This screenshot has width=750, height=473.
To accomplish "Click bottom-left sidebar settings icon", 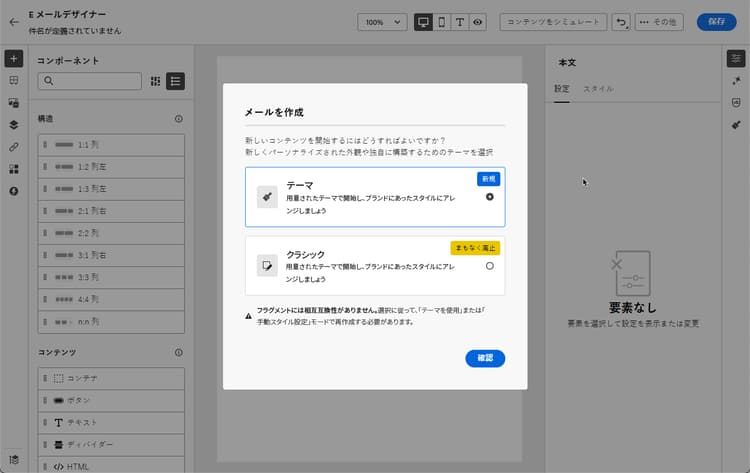I will tap(14, 460).
